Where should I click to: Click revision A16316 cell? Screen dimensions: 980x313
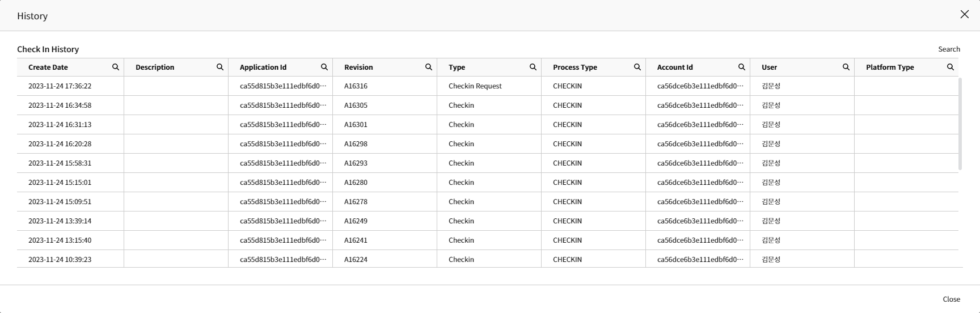(x=385, y=86)
